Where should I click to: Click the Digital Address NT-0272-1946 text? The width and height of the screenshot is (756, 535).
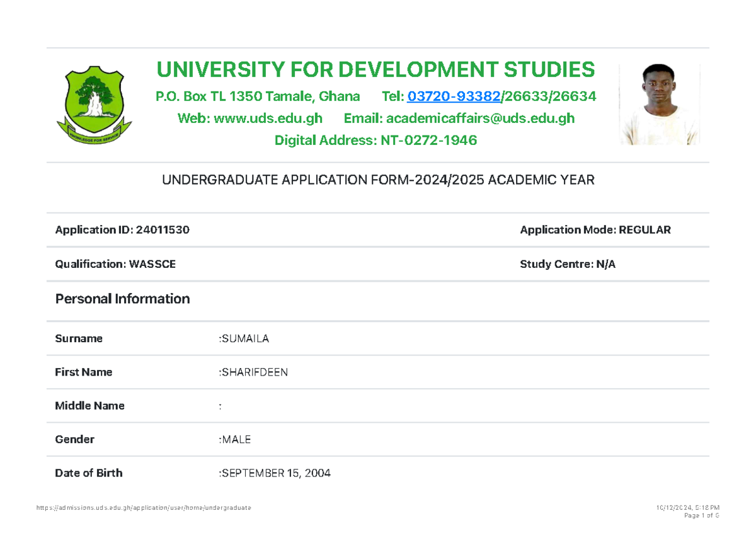(375, 141)
